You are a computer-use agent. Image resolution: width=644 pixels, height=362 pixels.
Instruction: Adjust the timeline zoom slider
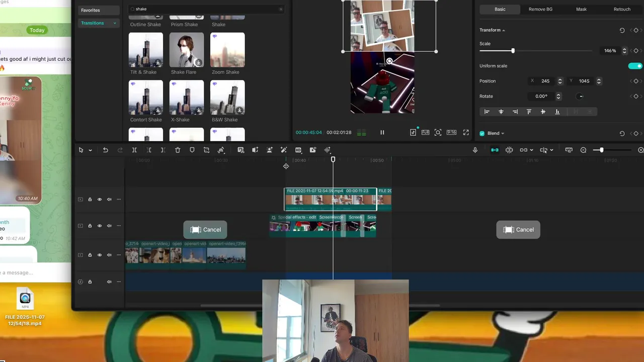point(601,150)
